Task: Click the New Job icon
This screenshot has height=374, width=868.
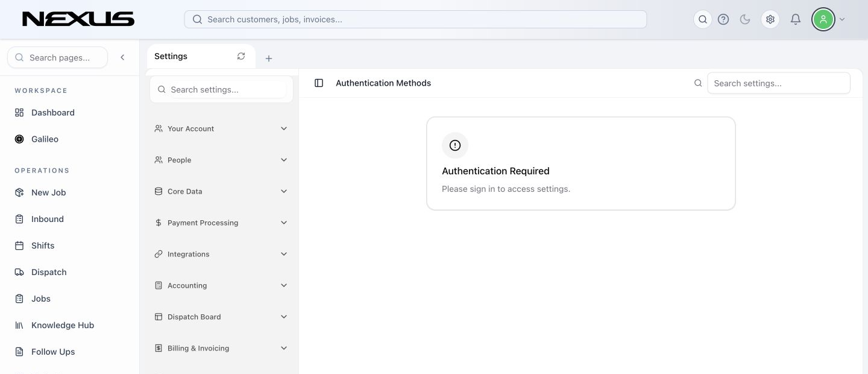Action: pyautogui.click(x=19, y=192)
